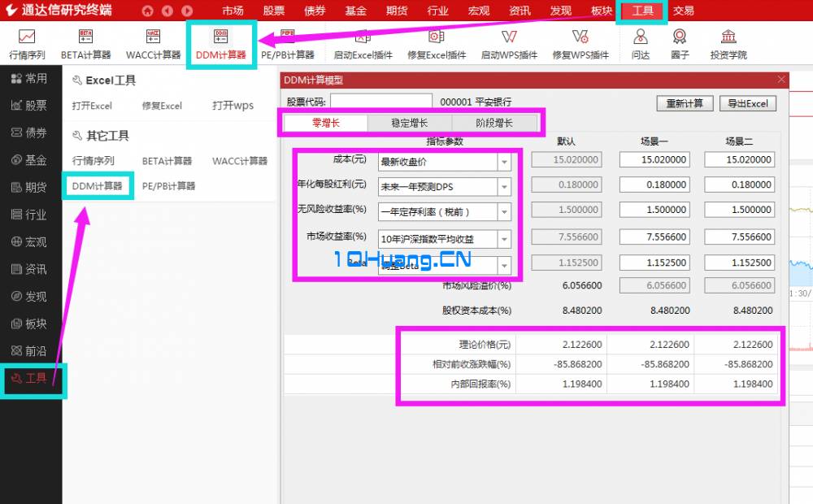Select 工具 in the left sidebar
813x504 pixels.
(x=29, y=379)
